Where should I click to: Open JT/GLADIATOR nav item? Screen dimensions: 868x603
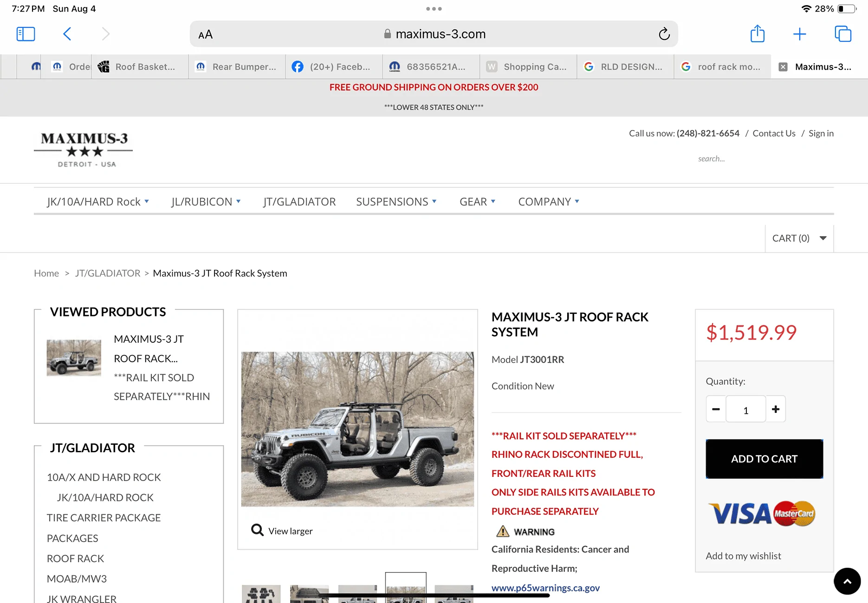(x=299, y=202)
